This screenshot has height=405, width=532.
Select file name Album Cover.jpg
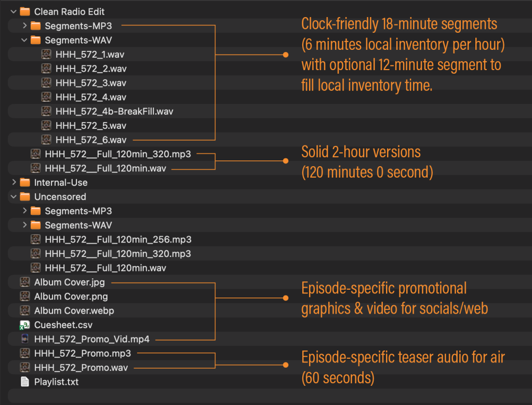70,282
